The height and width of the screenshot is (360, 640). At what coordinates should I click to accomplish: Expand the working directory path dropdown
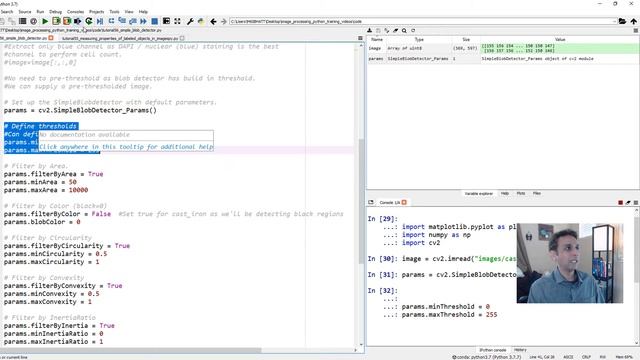(x=614, y=21)
